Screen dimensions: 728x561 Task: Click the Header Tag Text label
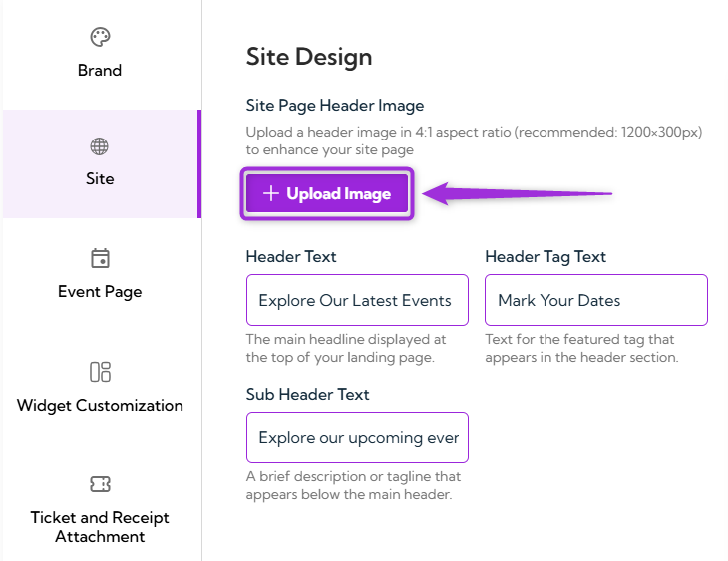coord(546,257)
